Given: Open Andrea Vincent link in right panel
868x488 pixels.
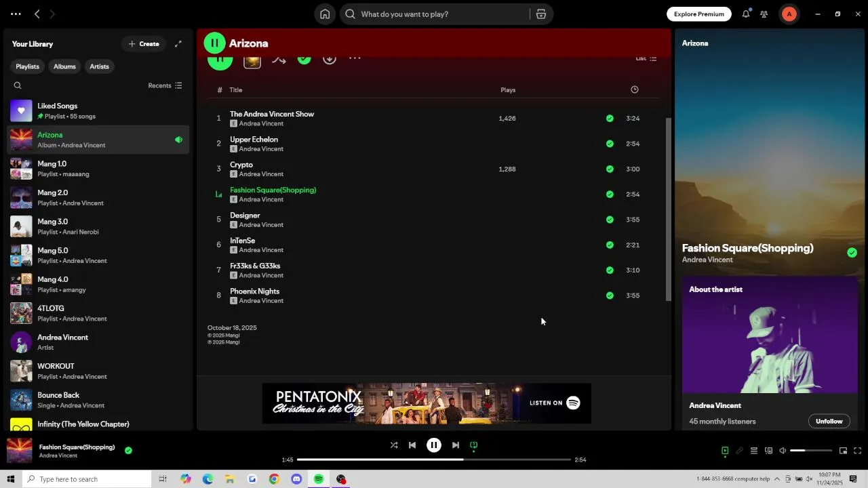Looking at the screenshot, I should (707, 260).
